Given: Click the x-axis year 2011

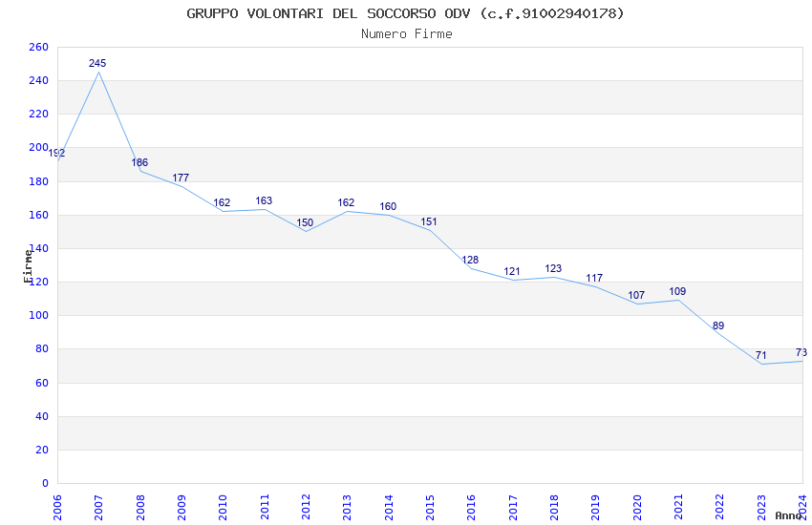Looking at the screenshot, I should 265,508.
